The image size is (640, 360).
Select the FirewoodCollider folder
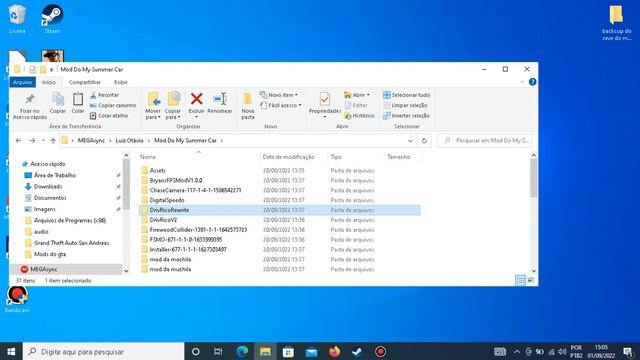click(x=198, y=230)
